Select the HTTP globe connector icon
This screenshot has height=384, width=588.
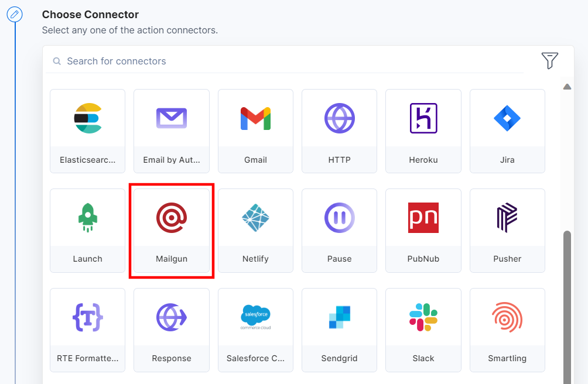click(x=339, y=118)
